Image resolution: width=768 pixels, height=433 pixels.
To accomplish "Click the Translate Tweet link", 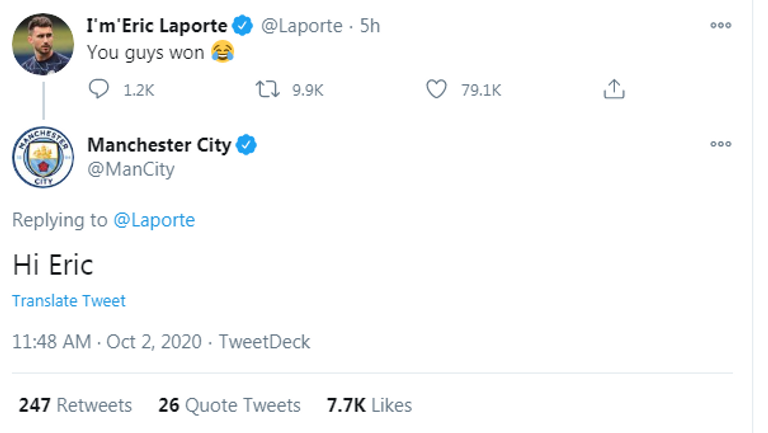I will click(x=69, y=300).
